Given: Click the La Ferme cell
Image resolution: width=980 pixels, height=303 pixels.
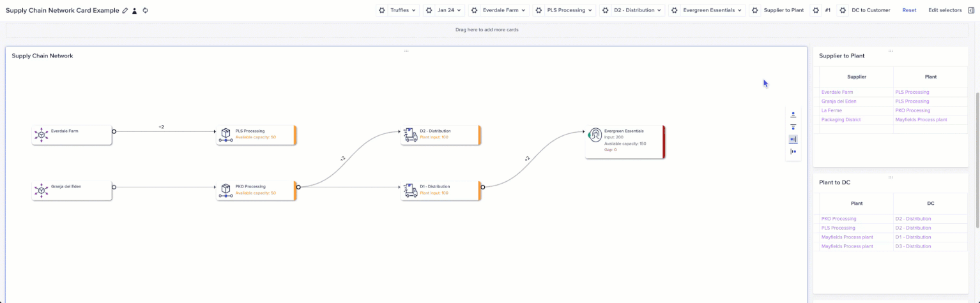Looking at the screenshot, I should pyautogui.click(x=857, y=110).
